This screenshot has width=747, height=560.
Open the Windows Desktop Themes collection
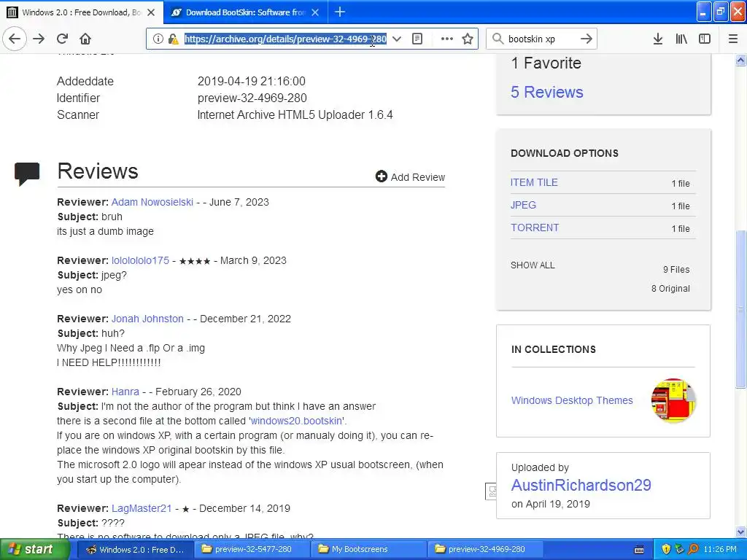(x=572, y=400)
